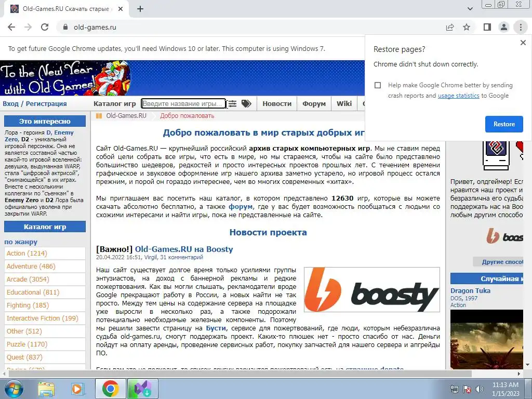Open the Chrome profile menu
Screen dimensions: 532x399
pos(504,27)
